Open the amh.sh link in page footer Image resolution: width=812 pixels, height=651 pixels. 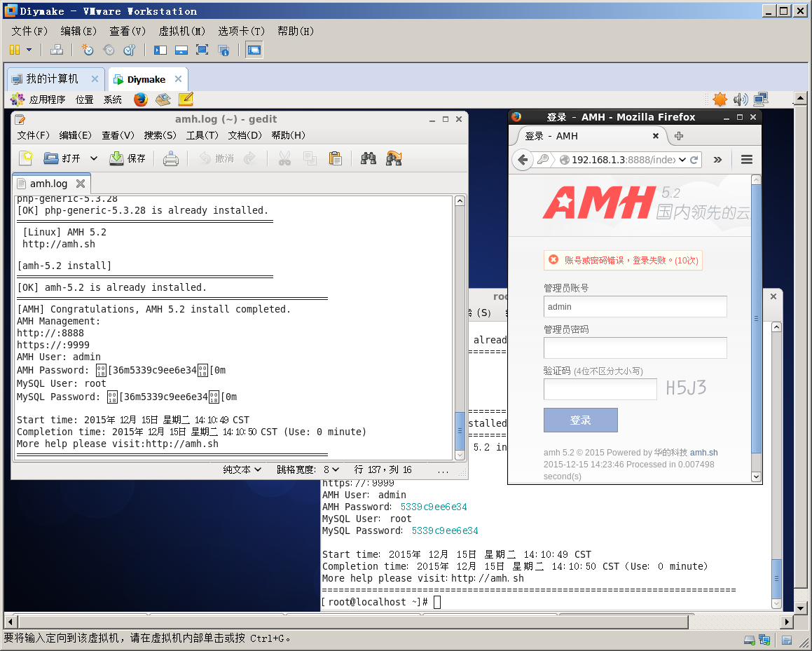point(703,453)
